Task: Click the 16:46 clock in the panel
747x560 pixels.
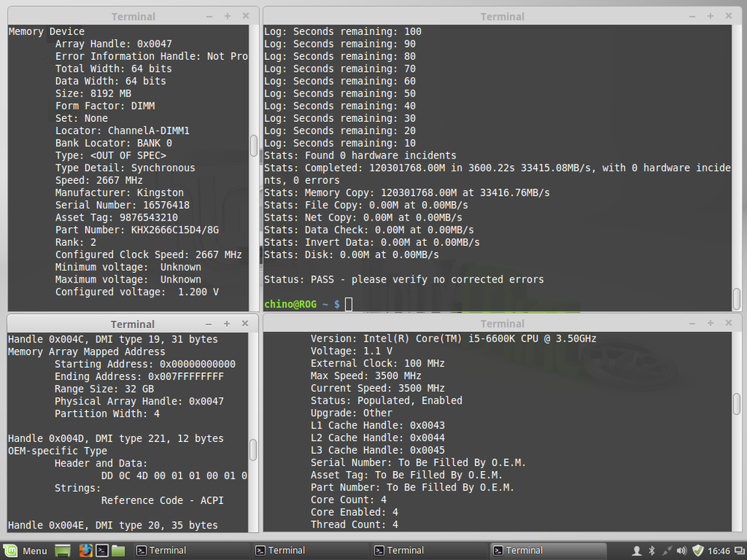Action: [719, 551]
